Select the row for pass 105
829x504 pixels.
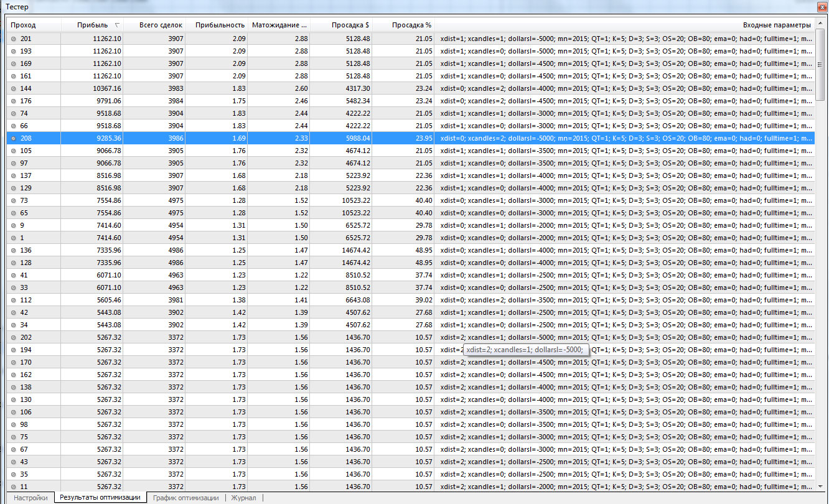click(411, 151)
